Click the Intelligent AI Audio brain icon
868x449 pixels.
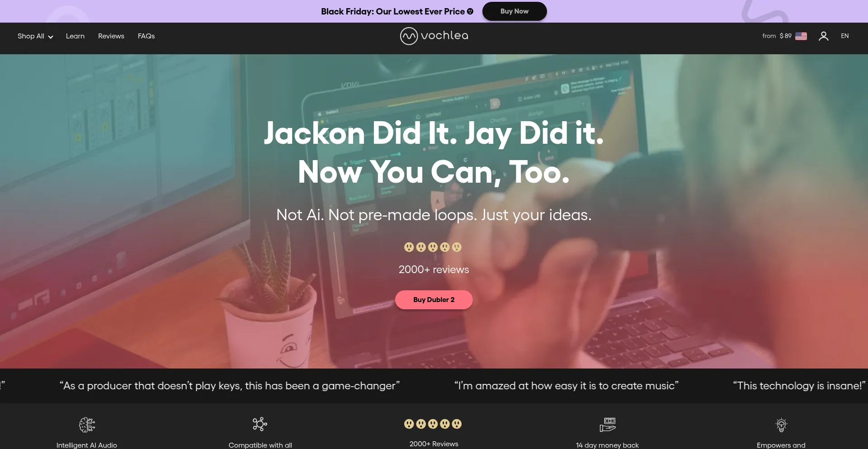pos(87,425)
